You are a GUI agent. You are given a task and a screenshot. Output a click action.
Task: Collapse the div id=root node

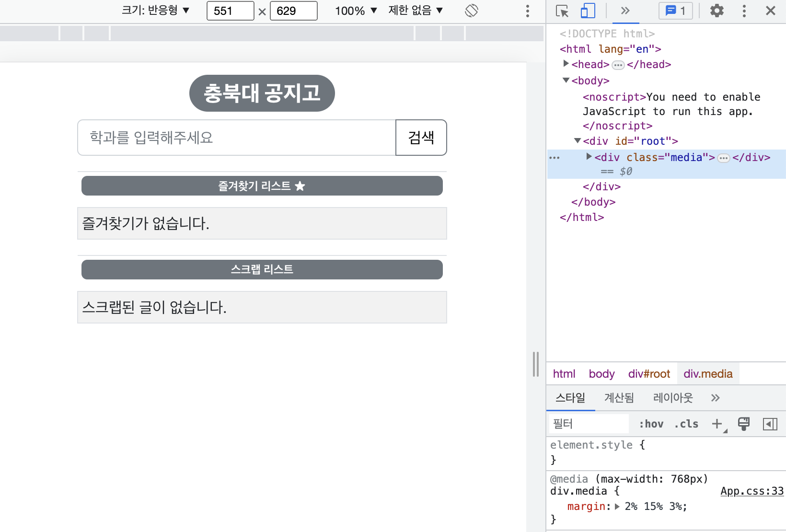578,140
